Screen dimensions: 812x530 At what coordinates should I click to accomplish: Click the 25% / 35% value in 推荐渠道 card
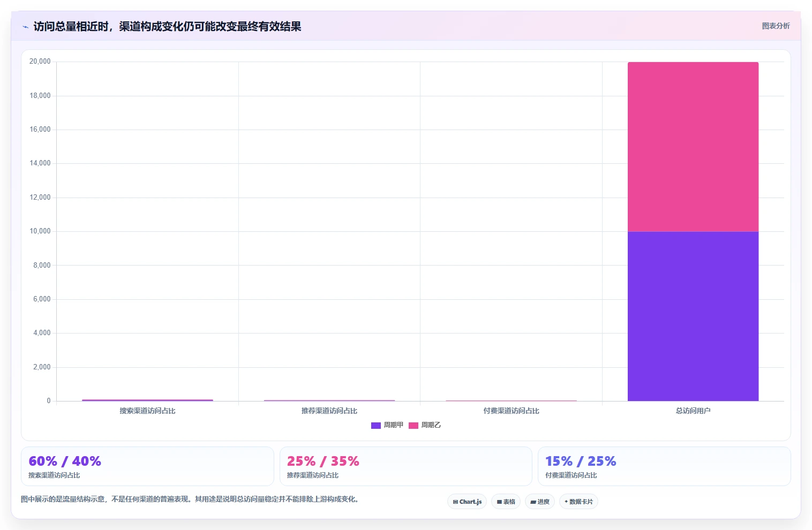323,461
